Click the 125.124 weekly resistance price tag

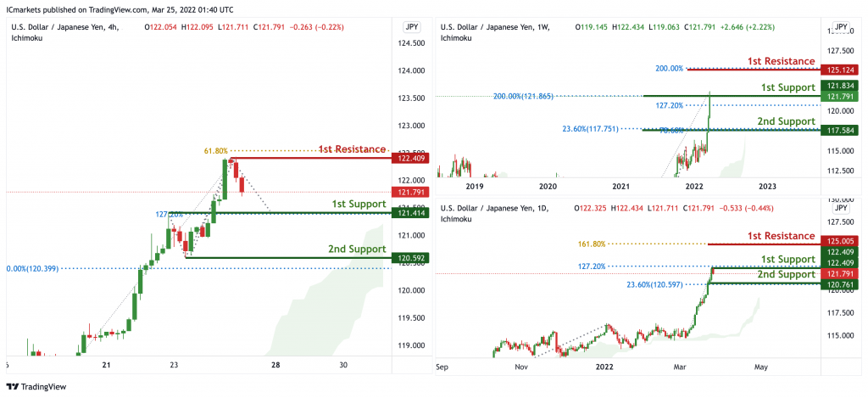pyautogui.click(x=840, y=70)
